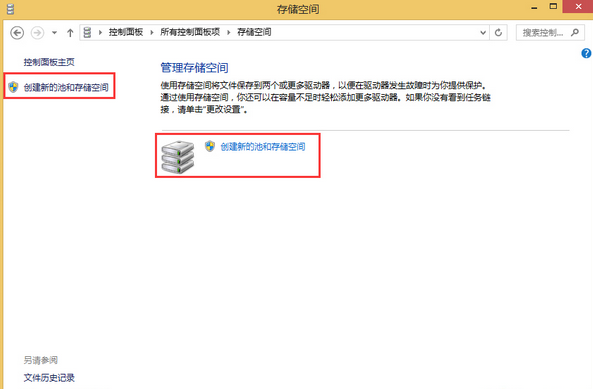Expand chevron after 所有控制面板项 breadcrumb

click(x=228, y=33)
